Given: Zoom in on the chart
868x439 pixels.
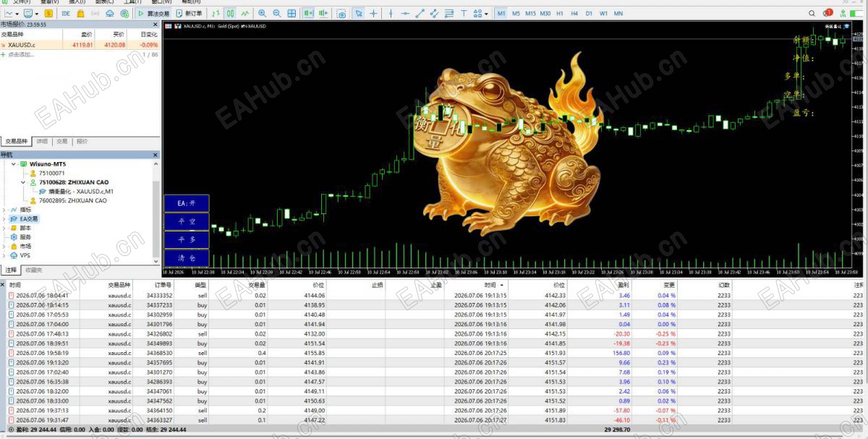Looking at the screenshot, I should pyautogui.click(x=262, y=13).
